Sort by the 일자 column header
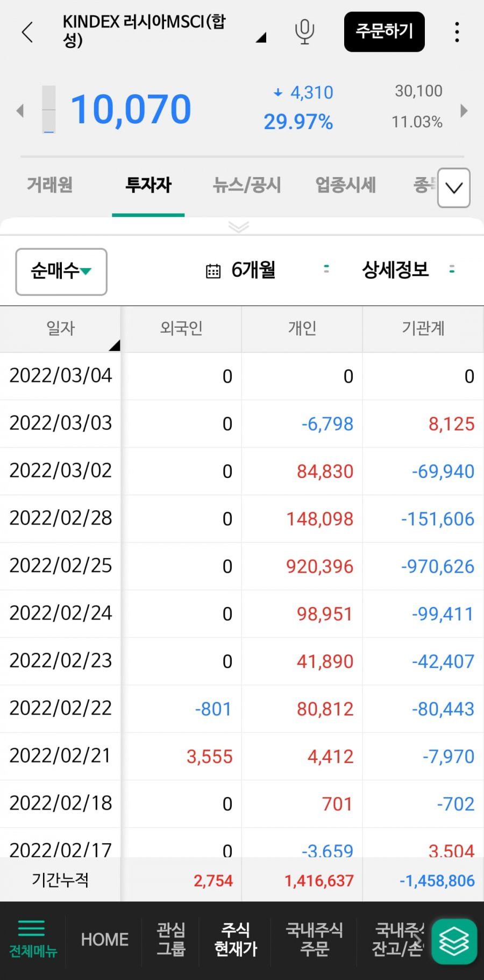The width and height of the screenshot is (484, 980). (x=60, y=328)
